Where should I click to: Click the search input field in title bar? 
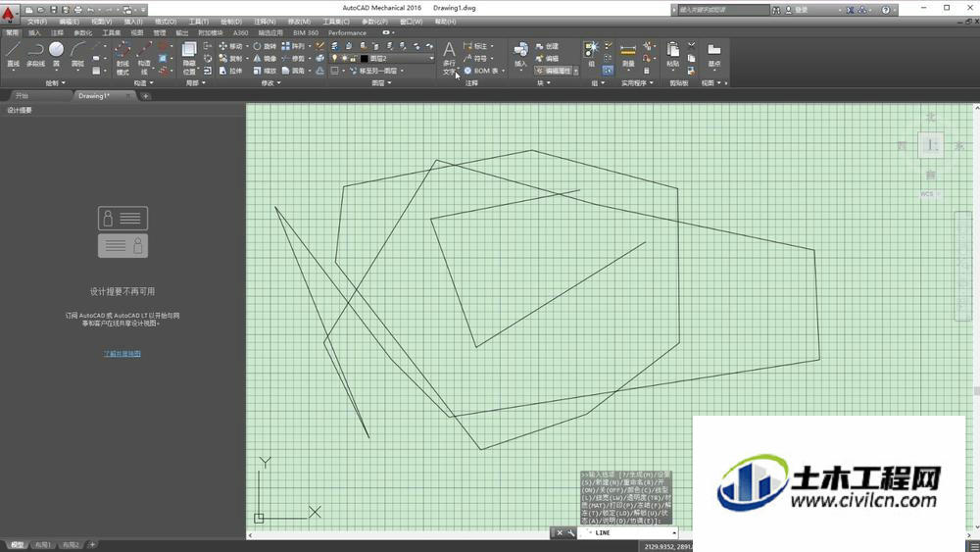tap(724, 10)
